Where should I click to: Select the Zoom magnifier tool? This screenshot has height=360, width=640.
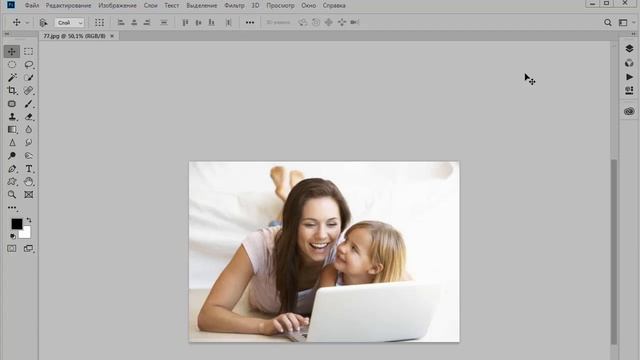12,195
